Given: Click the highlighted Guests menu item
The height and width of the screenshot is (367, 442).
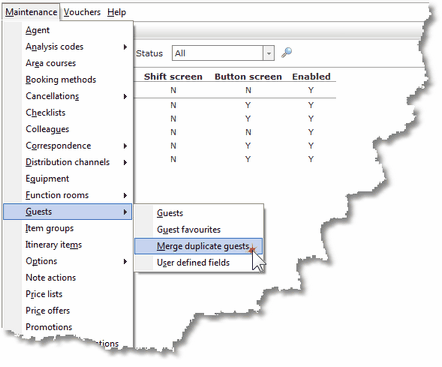Looking at the screenshot, I should pyautogui.click(x=68, y=212).
